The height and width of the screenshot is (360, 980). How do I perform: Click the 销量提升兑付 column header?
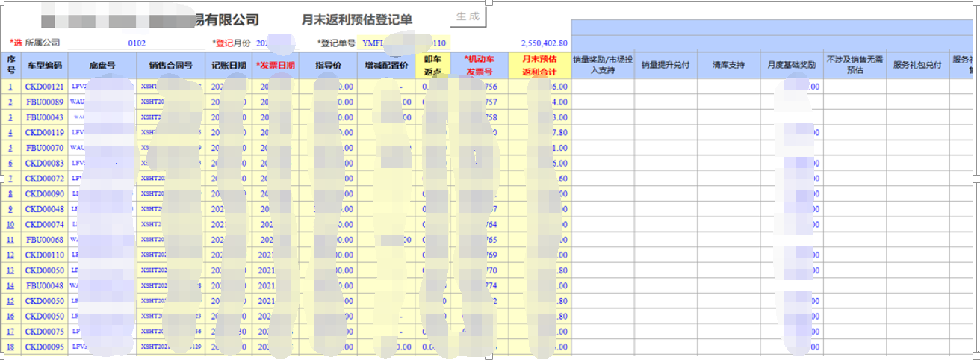click(x=666, y=65)
